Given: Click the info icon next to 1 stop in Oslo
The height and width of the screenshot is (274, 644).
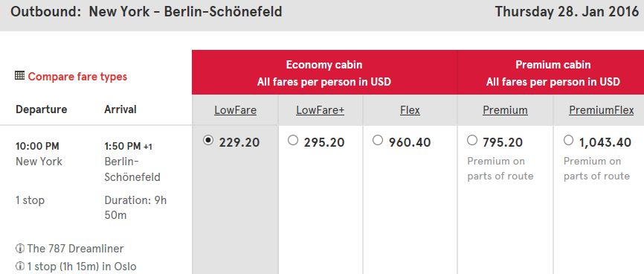Looking at the screenshot, I should point(20,267).
